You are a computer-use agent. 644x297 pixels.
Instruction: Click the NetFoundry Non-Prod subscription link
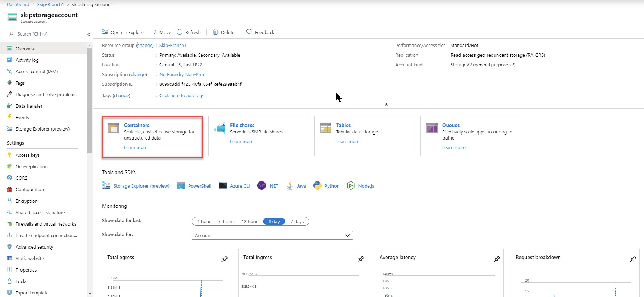(182, 74)
